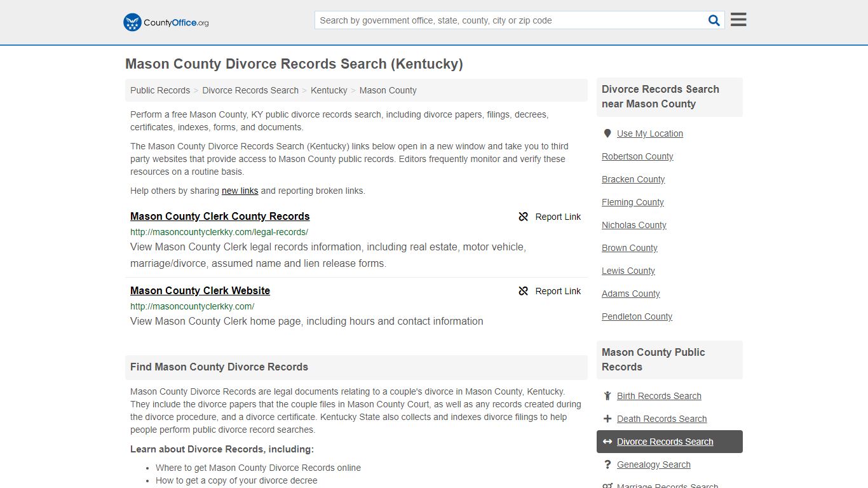Click the Divorce Records arrows icon
The image size is (868, 488).
tap(607, 442)
